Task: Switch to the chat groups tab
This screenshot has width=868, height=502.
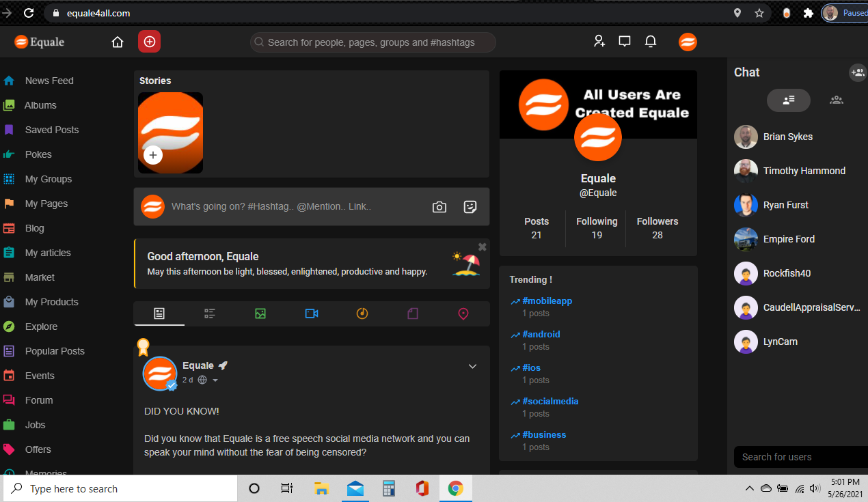Action: (837, 100)
